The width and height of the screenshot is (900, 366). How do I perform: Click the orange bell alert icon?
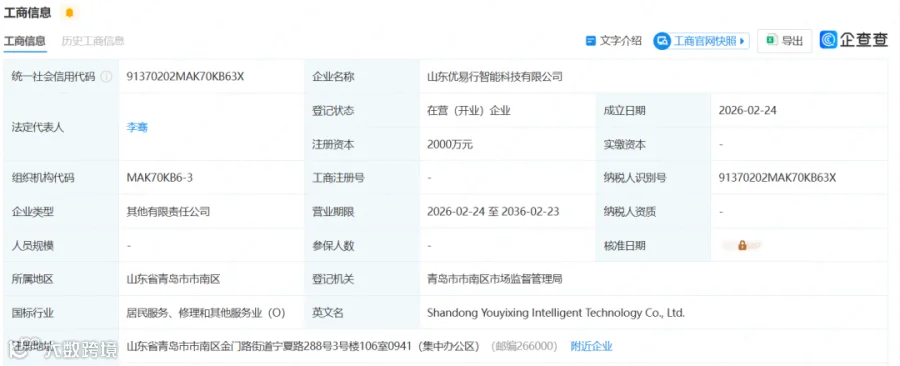tap(69, 13)
